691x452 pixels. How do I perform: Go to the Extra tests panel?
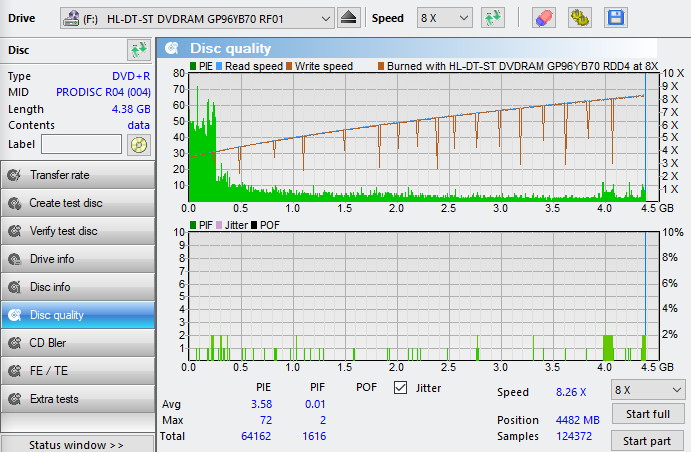77,399
